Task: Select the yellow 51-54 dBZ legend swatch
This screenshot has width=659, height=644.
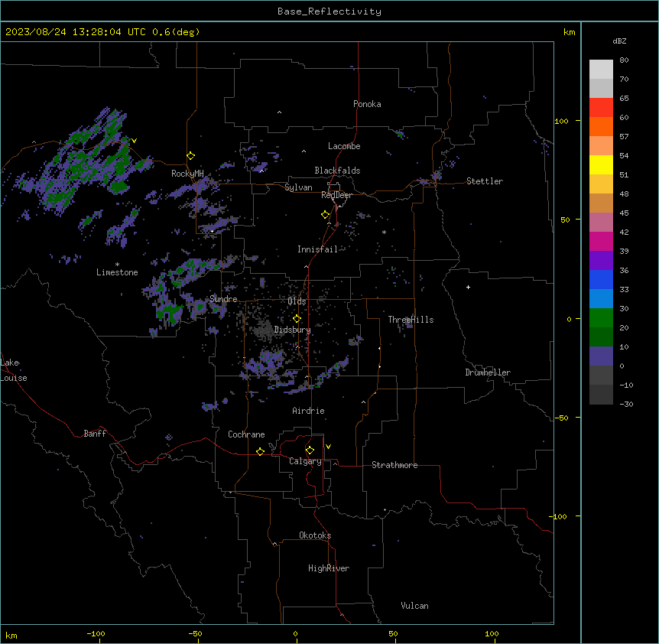Action: 601,164
